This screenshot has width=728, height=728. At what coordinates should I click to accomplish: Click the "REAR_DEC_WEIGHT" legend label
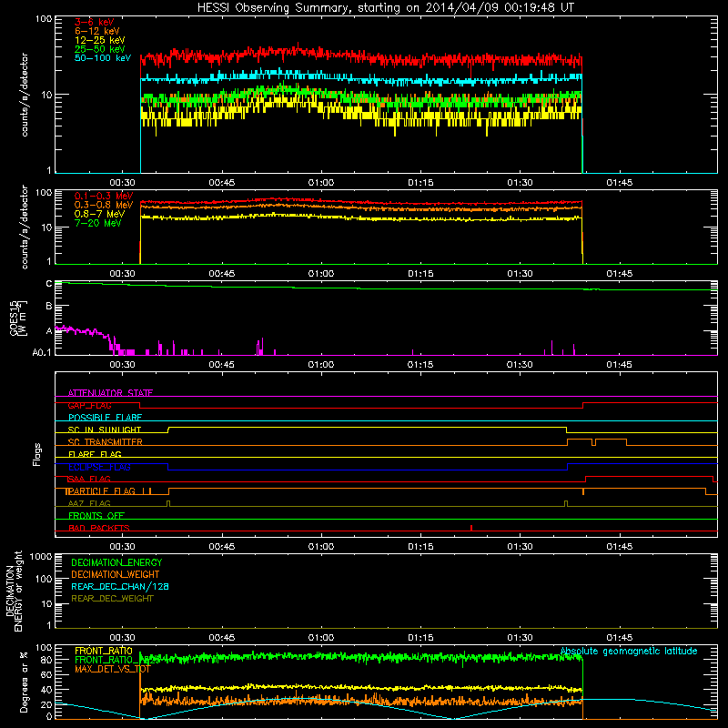click(x=112, y=599)
